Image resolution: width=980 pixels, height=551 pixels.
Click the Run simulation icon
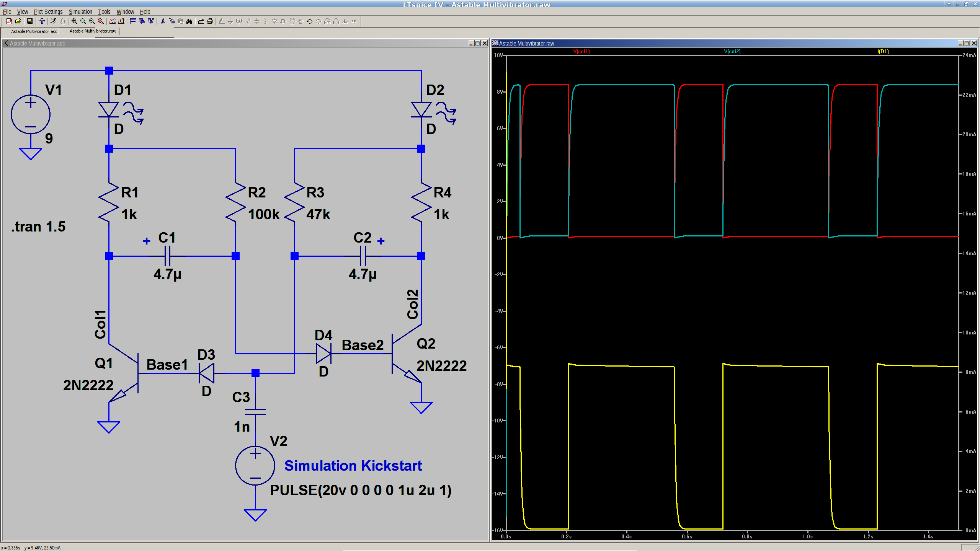click(x=53, y=21)
